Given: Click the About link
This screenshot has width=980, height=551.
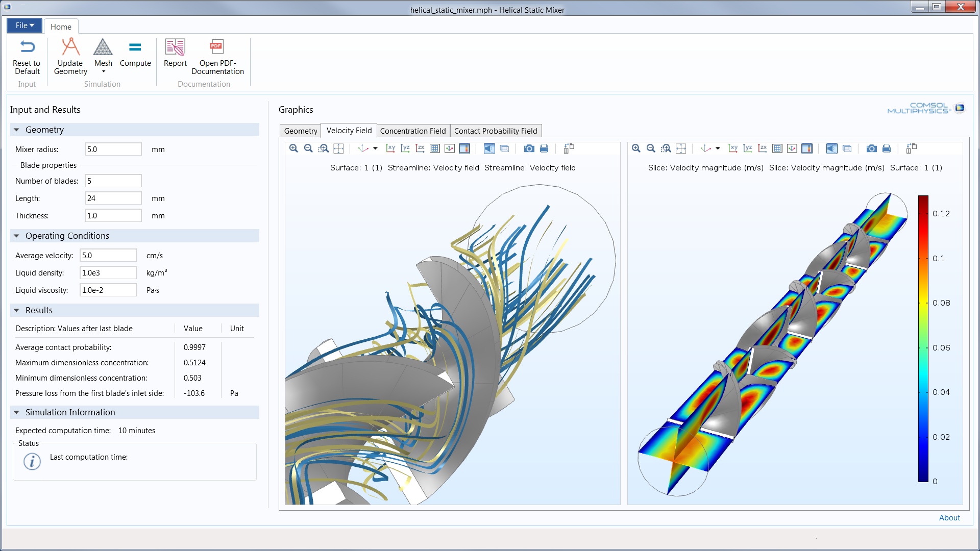Looking at the screenshot, I should click(949, 517).
